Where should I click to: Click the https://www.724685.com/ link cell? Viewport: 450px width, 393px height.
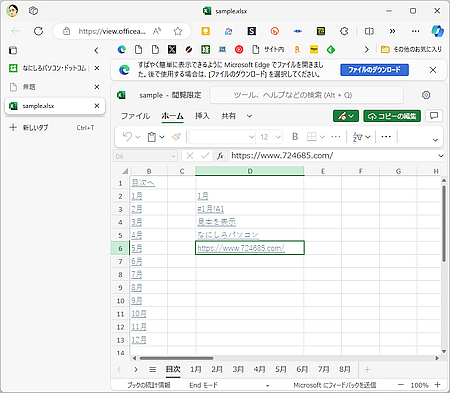(x=250, y=248)
